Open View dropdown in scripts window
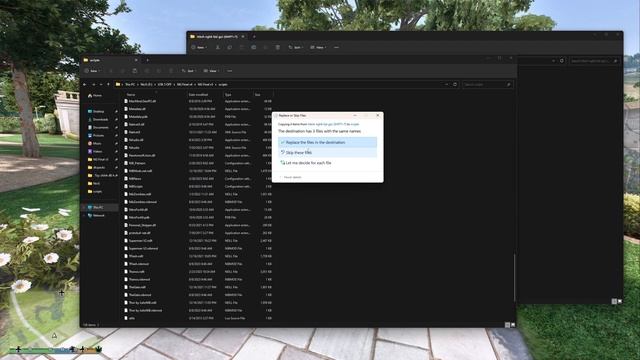The image size is (640, 360). [x=211, y=71]
